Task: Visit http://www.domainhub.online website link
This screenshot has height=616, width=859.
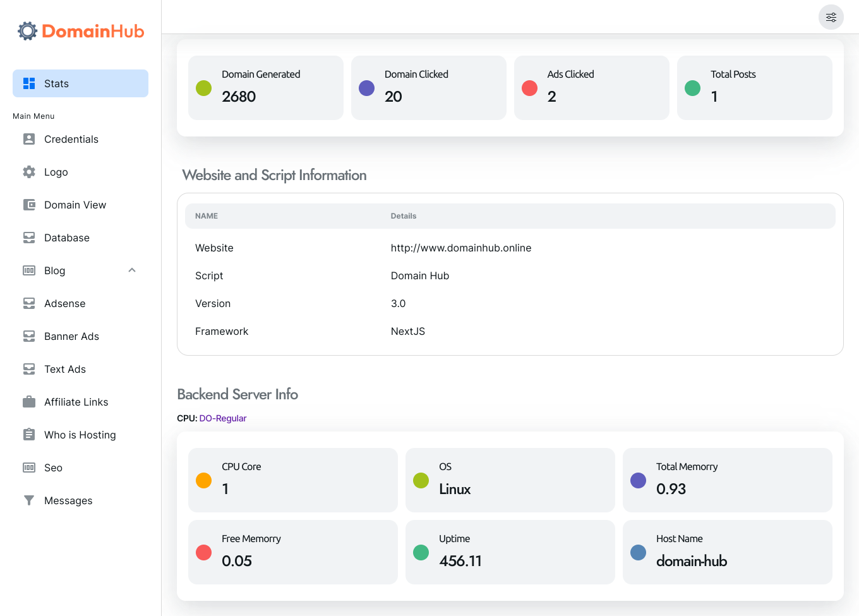Action: pyautogui.click(x=461, y=248)
